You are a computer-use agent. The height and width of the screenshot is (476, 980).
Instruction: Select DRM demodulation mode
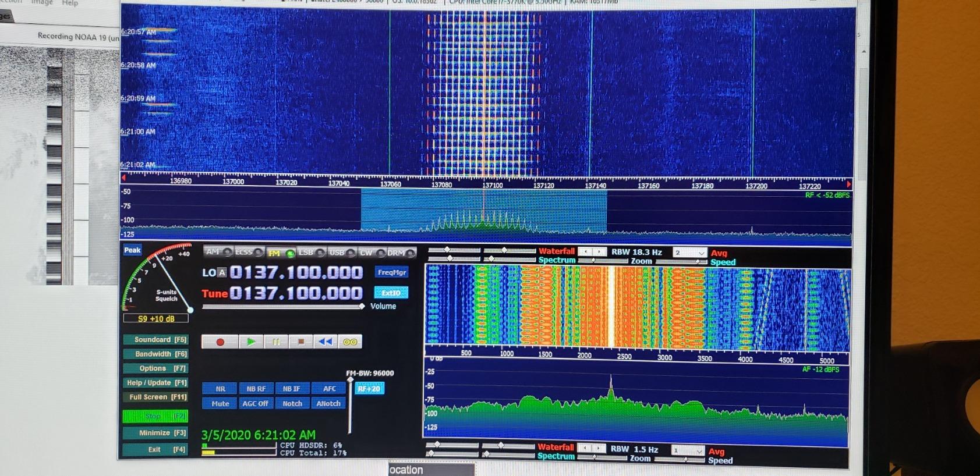[x=401, y=253]
